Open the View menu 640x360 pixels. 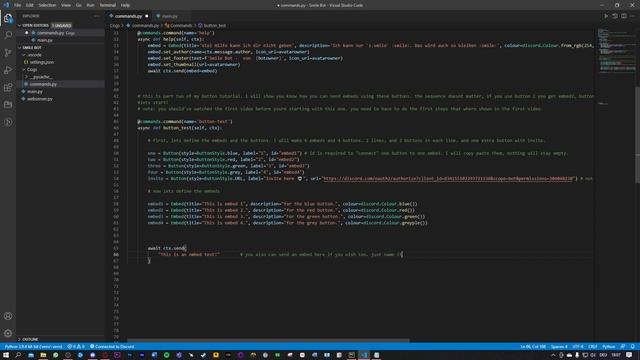pos(66,5)
